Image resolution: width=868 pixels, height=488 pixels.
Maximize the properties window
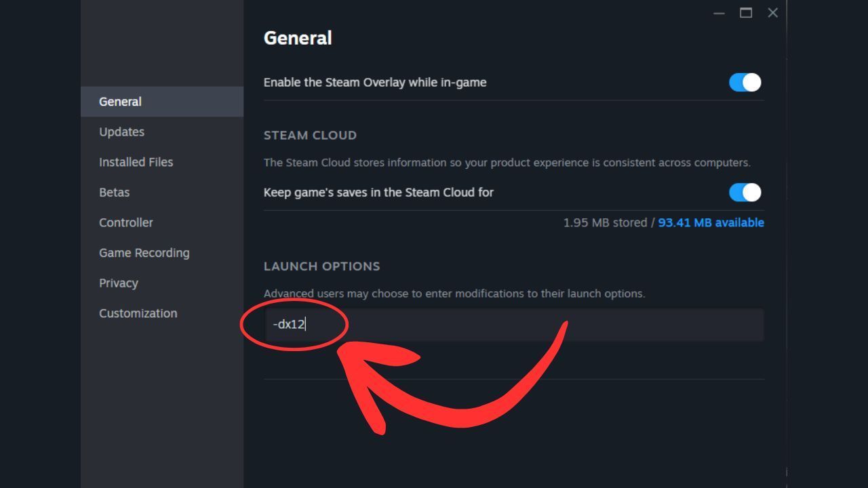click(746, 13)
